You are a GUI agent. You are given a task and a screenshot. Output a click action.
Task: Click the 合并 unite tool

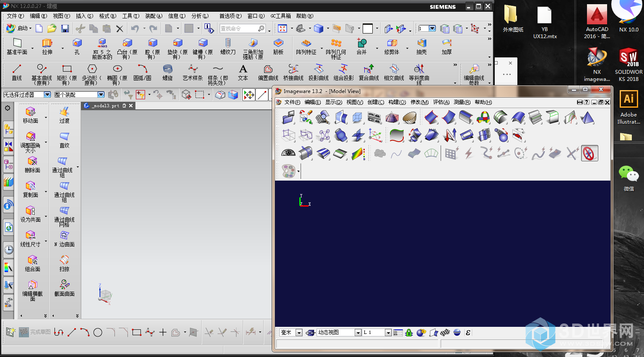point(361,46)
